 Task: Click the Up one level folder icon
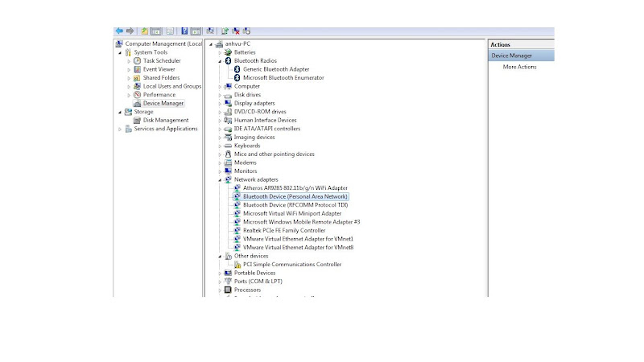(144, 31)
